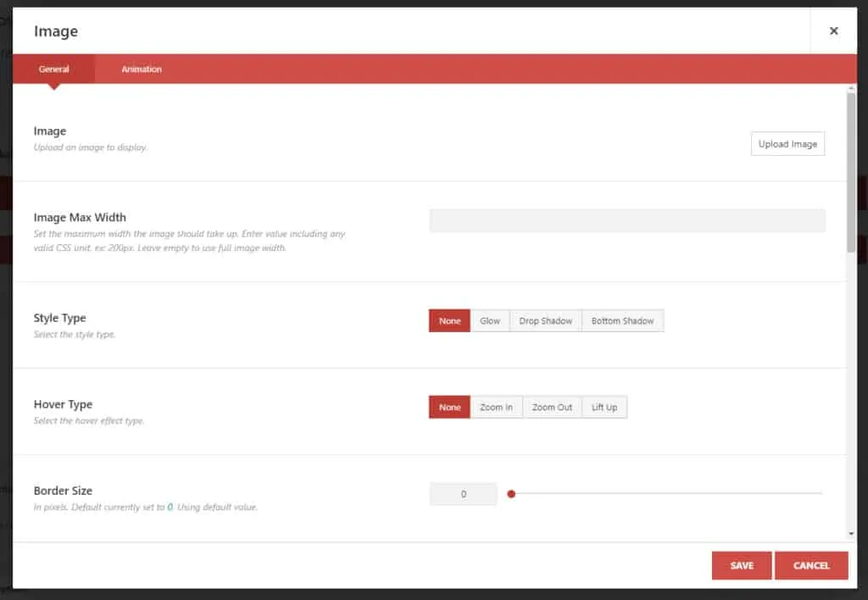
Task: Click the Border Size slider track
Action: [666, 493]
